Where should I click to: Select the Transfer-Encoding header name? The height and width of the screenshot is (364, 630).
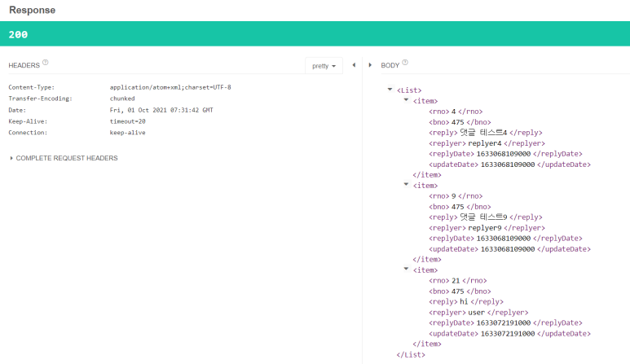(40, 99)
